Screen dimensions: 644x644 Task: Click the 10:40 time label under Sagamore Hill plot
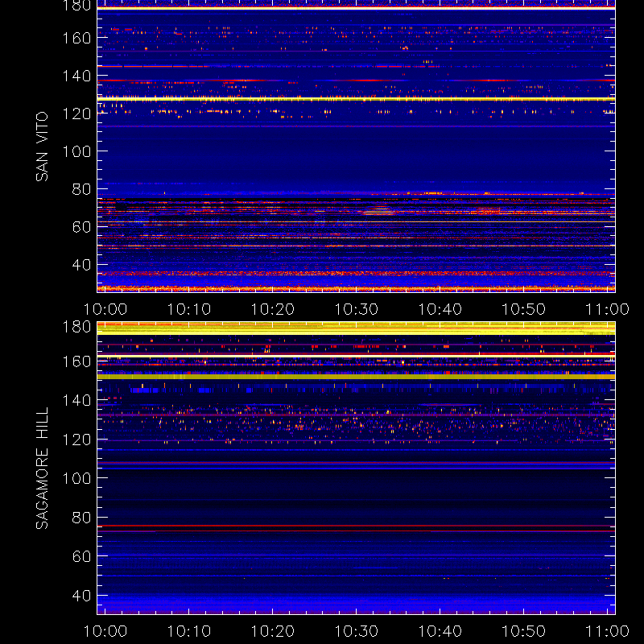click(440, 631)
